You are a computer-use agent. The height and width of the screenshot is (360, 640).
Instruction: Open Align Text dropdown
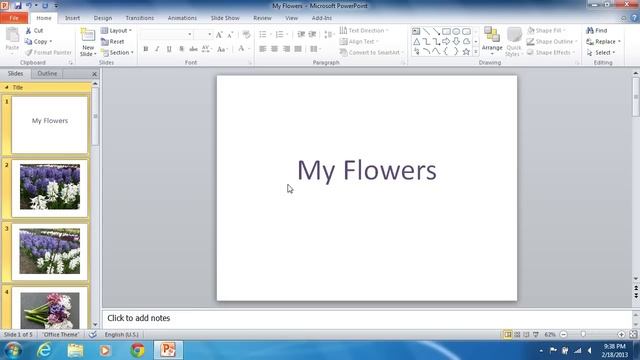tap(359, 42)
